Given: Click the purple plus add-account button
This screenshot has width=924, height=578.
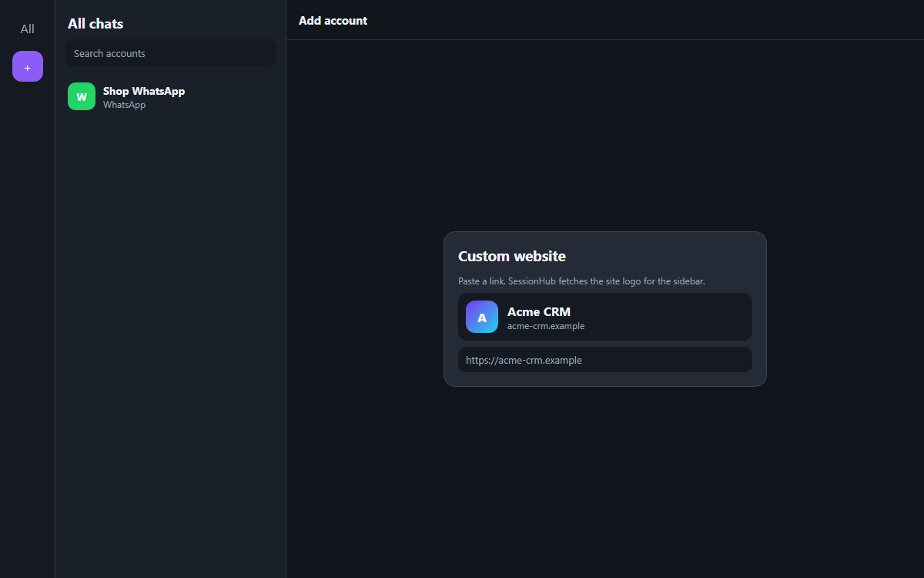Looking at the screenshot, I should (28, 66).
